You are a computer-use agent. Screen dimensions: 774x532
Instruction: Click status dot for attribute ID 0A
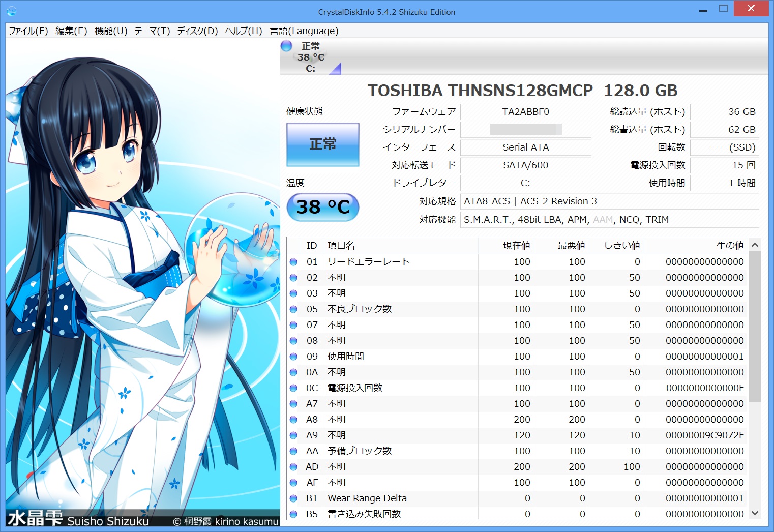(x=293, y=372)
